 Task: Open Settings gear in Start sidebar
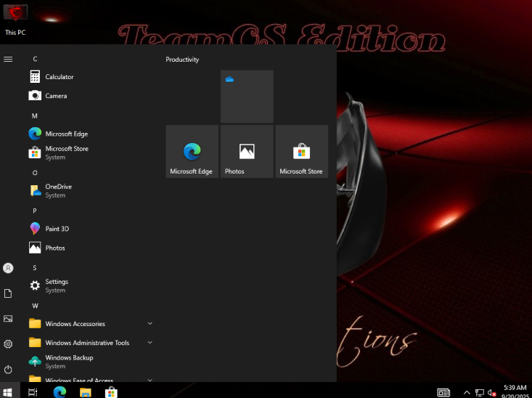pyautogui.click(x=8, y=344)
